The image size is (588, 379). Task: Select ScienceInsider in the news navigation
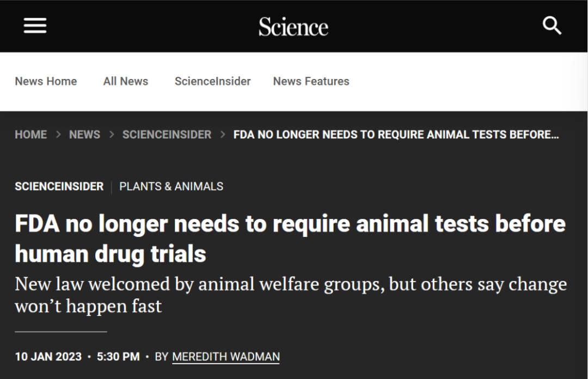click(x=213, y=81)
